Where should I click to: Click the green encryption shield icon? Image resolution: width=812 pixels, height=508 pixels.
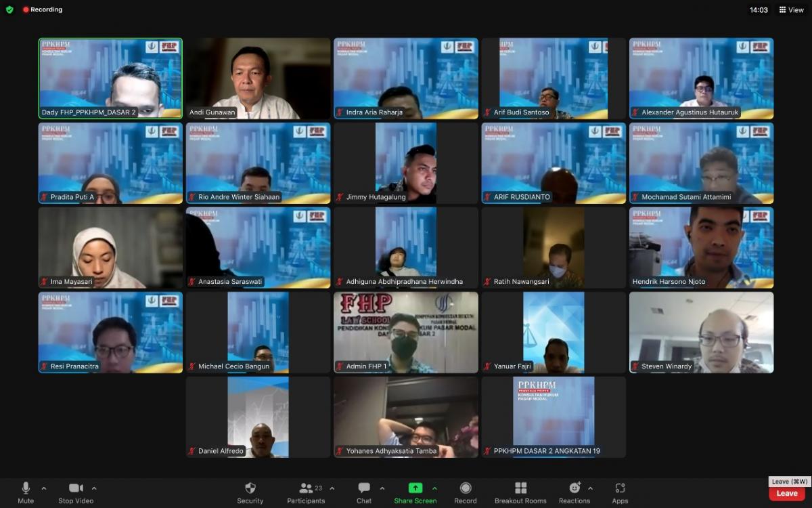click(x=9, y=9)
